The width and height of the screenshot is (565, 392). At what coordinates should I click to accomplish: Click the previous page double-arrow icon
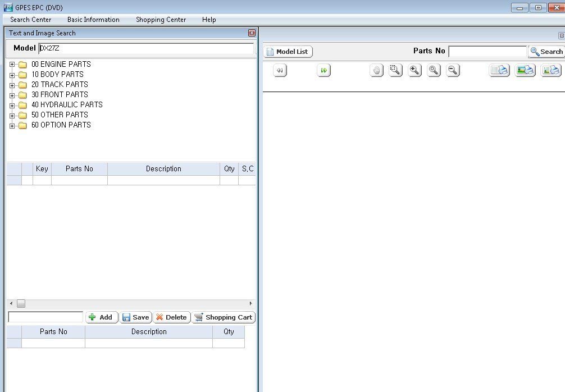280,71
